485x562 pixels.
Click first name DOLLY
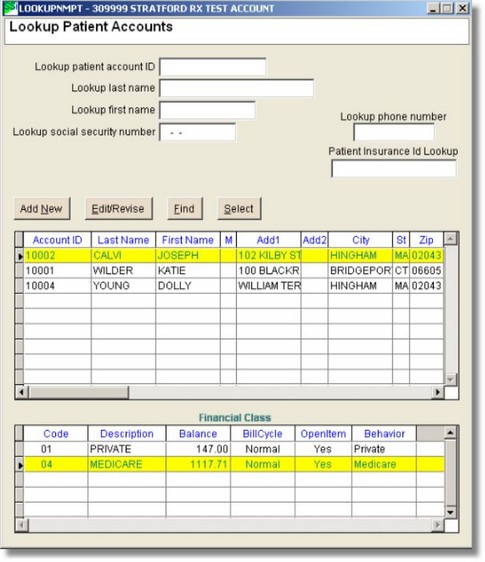(x=188, y=286)
